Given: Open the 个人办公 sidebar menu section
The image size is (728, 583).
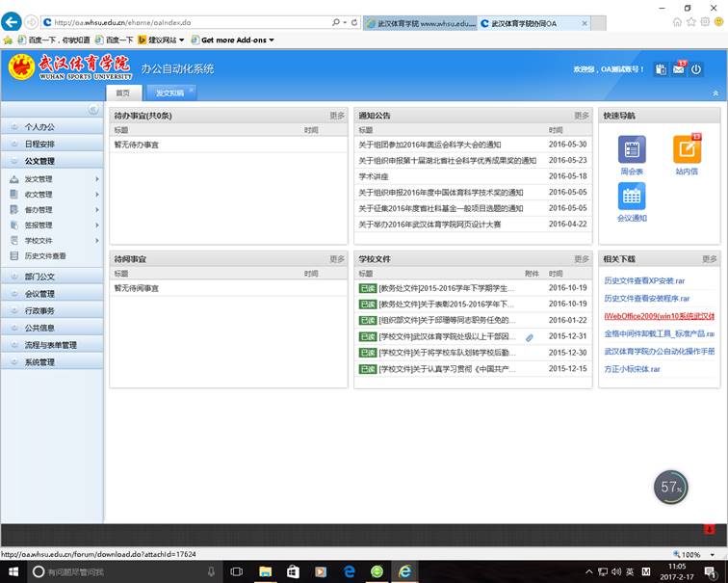Looking at the screenshot, I should [39, 127].
